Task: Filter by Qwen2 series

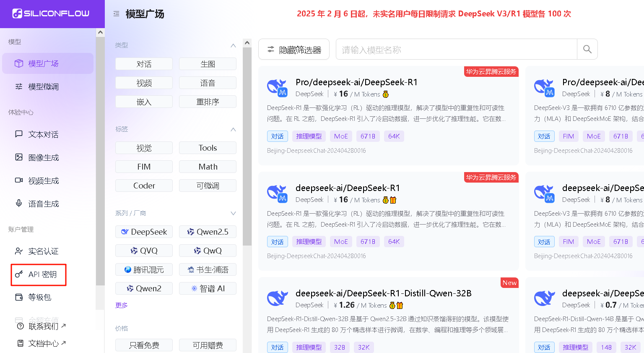Action: (x=144, y=288)
